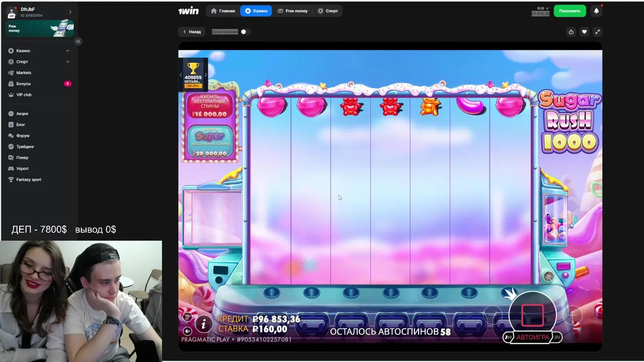644x362 pixels.
Task: Open the Спорт tab in top navigation
Action: click(x=328, y=11)
